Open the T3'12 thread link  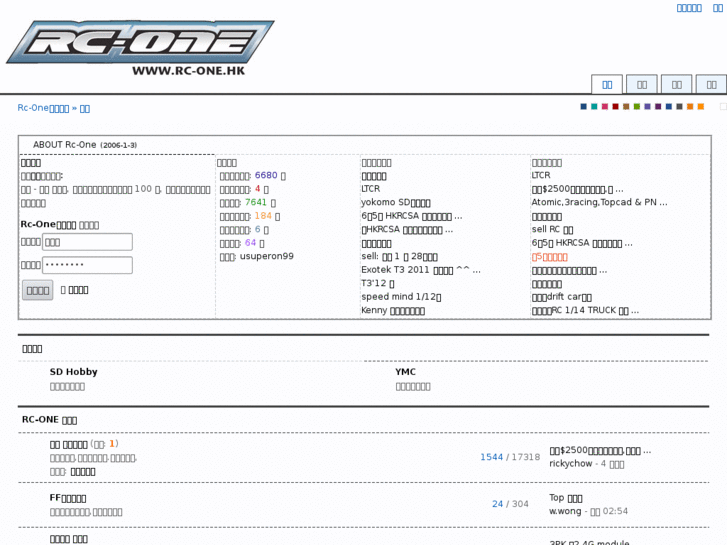378,283
